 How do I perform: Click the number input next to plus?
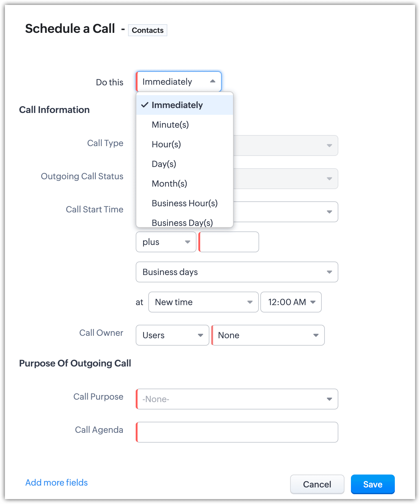coord(229,242)
